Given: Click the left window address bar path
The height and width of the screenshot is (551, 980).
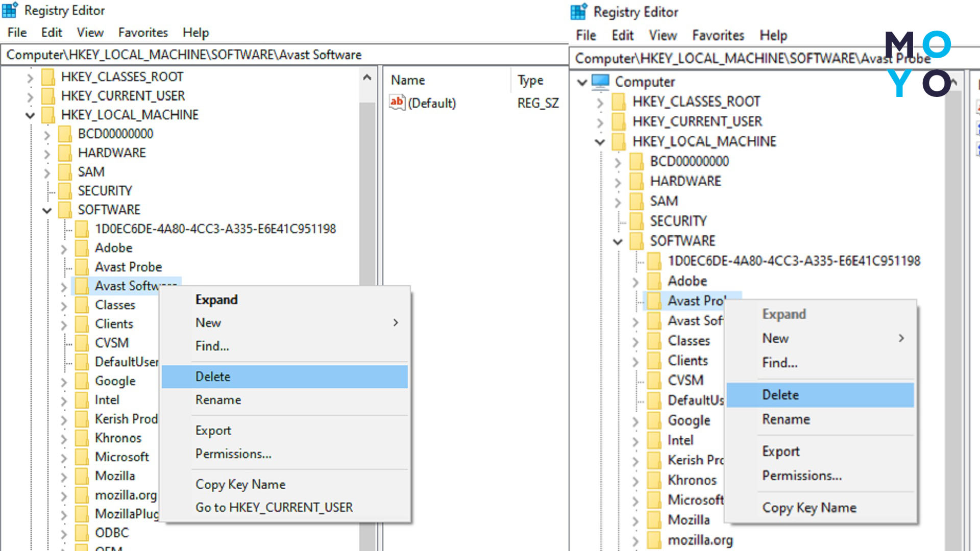Looking at the screenshot, I should tap(184, 55).
